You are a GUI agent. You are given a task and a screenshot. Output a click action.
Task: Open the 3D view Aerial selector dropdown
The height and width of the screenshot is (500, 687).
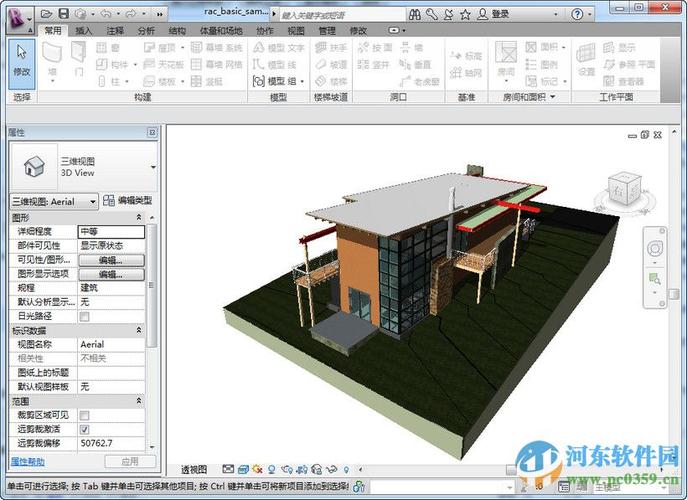point(93,201)
